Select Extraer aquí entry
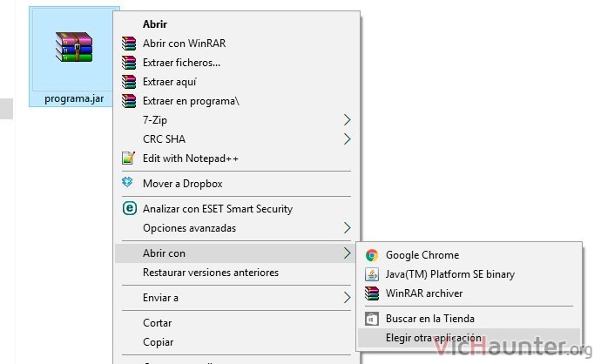601x364 pixels. [237, 82]
